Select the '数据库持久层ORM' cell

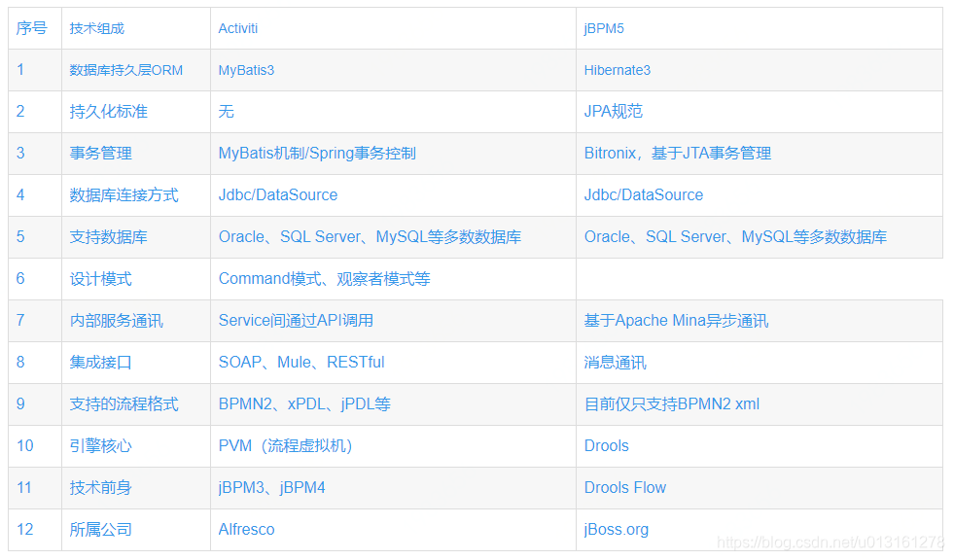(x=136, y=71)
